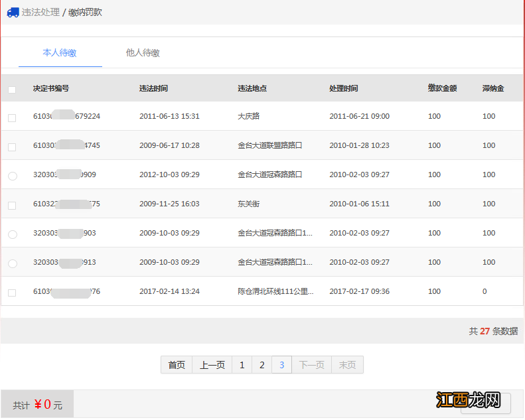Click decision number ending 4745

tap(66, 145)
